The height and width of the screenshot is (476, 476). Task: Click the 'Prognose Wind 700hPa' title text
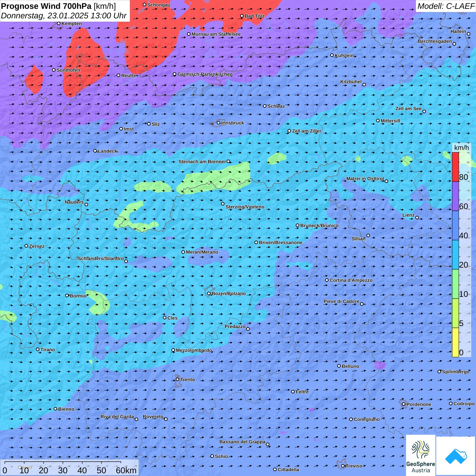point(47,6)
